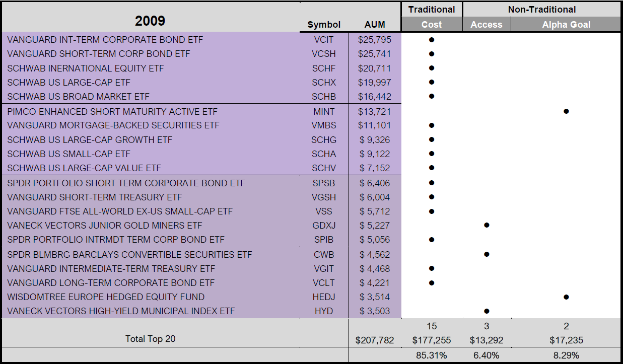This screenshot has height=364, width=623.
Task: Click VANECK VECTORS HIGH-YIELD MUNICIPAL INDEX ETF
Action: pos(121,311)
